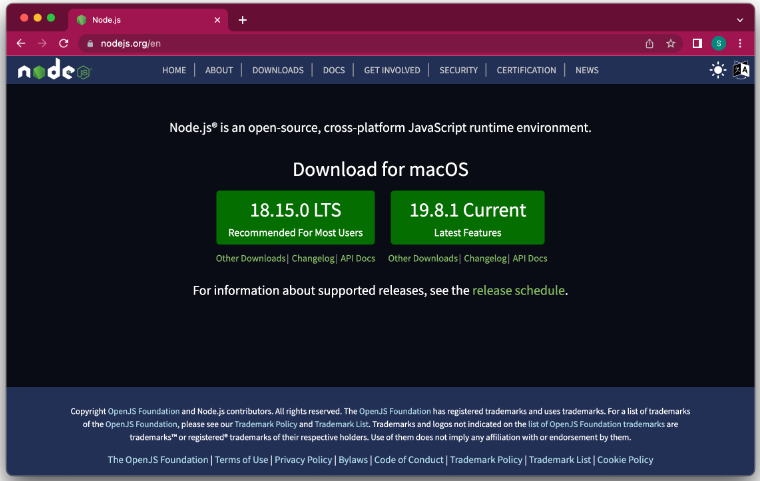The image size is (760, 481).
Task: Open the language translation icon
Action: (x=741, y=70)
